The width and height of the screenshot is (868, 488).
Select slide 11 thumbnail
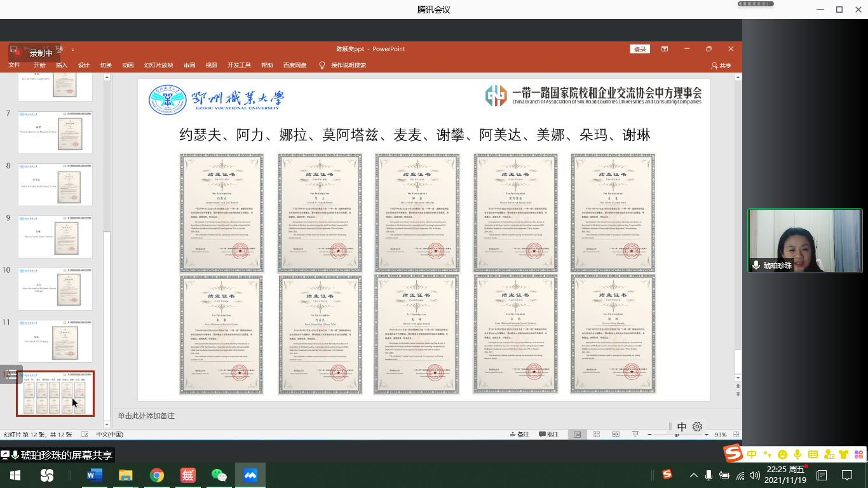[x=55, y=341]
